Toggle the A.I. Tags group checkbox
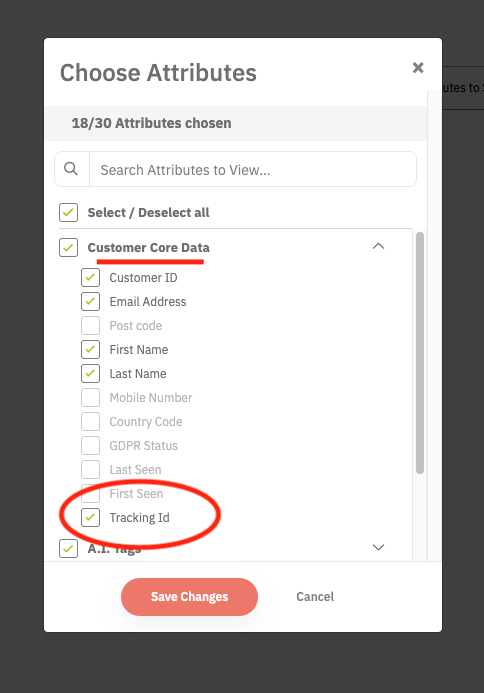Viewport: 484px width, 693px height. click(69, 548)
